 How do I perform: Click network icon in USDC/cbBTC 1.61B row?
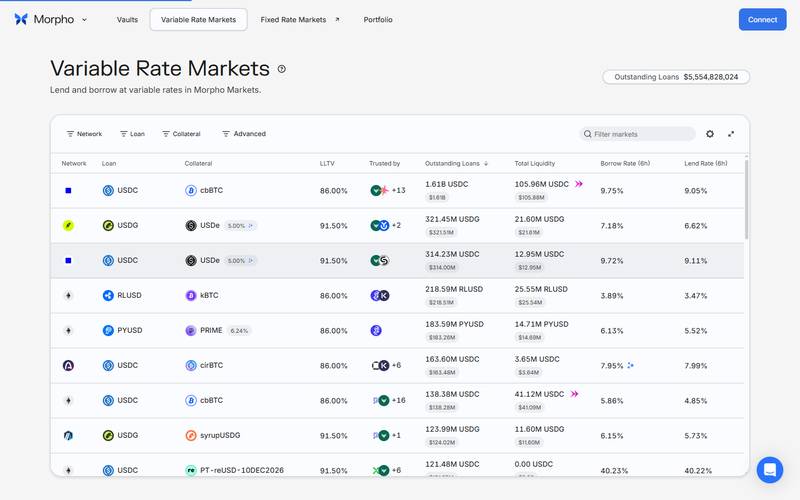coord(68,190)
